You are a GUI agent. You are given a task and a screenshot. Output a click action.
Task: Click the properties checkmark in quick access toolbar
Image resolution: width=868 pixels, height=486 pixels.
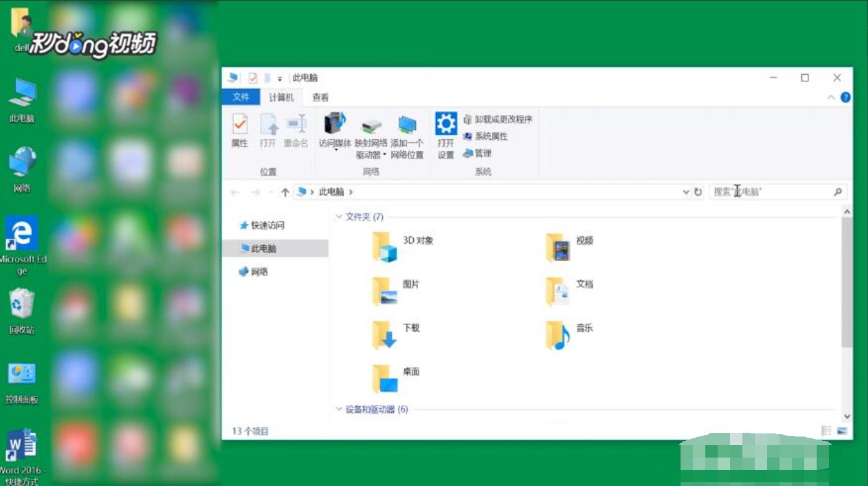pyautogui.click(x=252, y=78)
